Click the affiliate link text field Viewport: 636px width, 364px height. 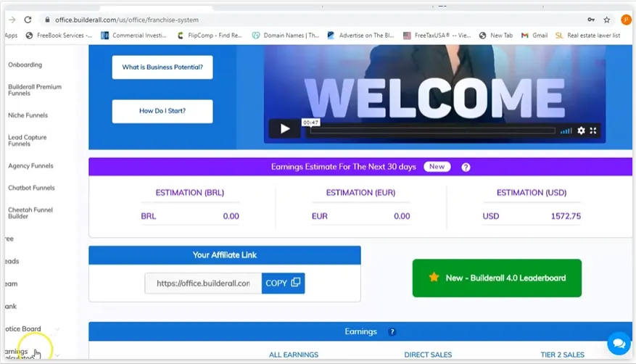point(203,283)
